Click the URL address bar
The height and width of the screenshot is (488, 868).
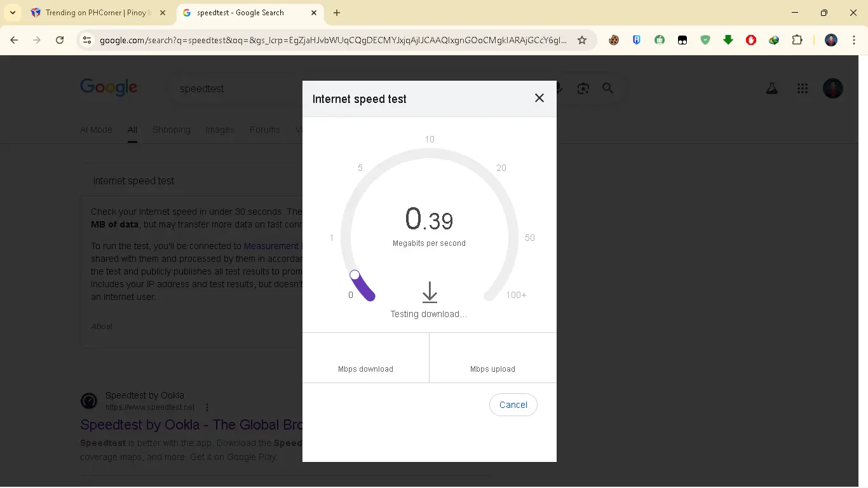(334, 40)
